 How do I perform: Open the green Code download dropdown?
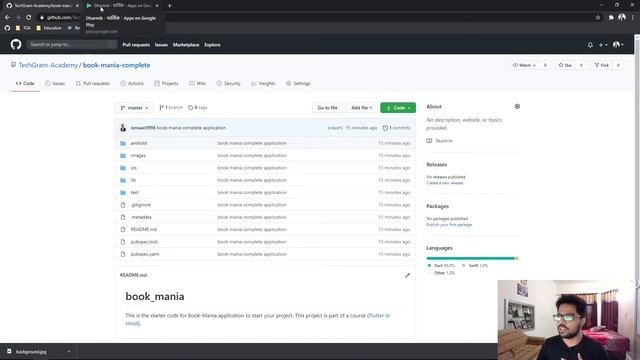pos(398,108)
